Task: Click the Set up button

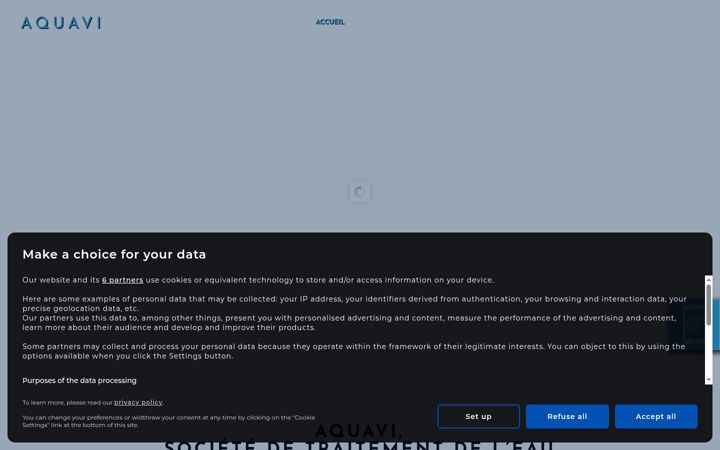Action: (x=478, y=416)
